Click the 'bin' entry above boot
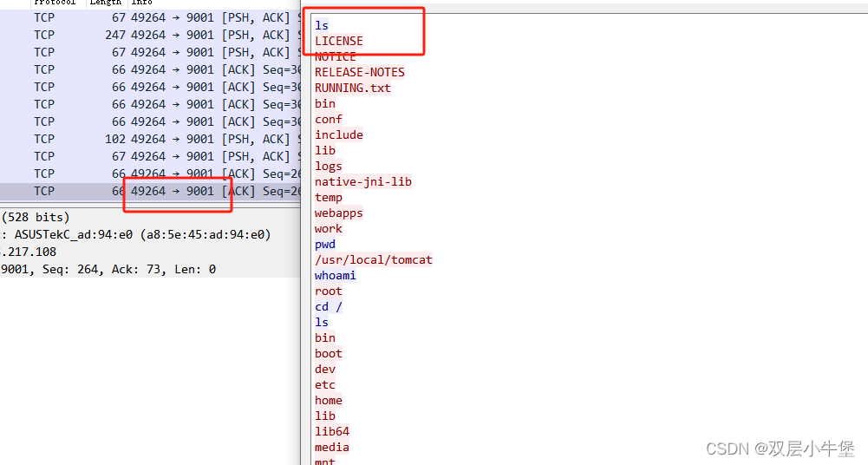Screen dimensions: 868x465 click(325, 337)
